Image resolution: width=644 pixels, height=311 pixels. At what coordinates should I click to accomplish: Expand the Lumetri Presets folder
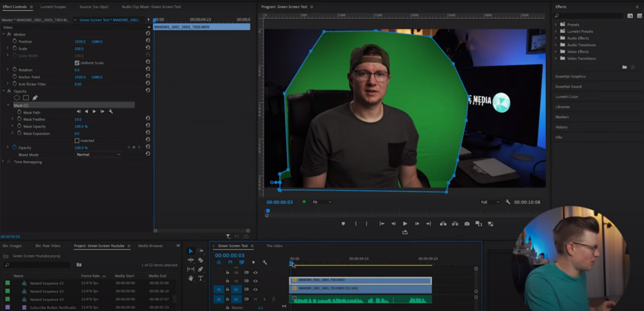556,31
